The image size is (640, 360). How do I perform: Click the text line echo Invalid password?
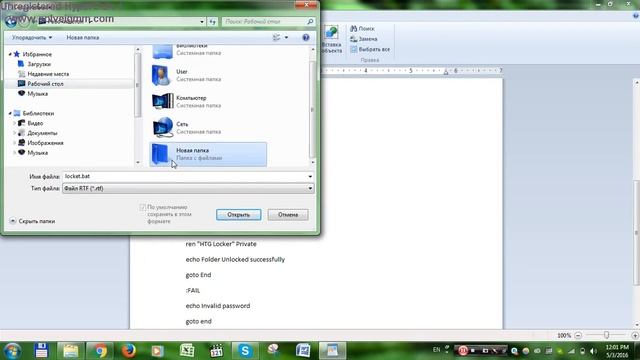point(218,306)
